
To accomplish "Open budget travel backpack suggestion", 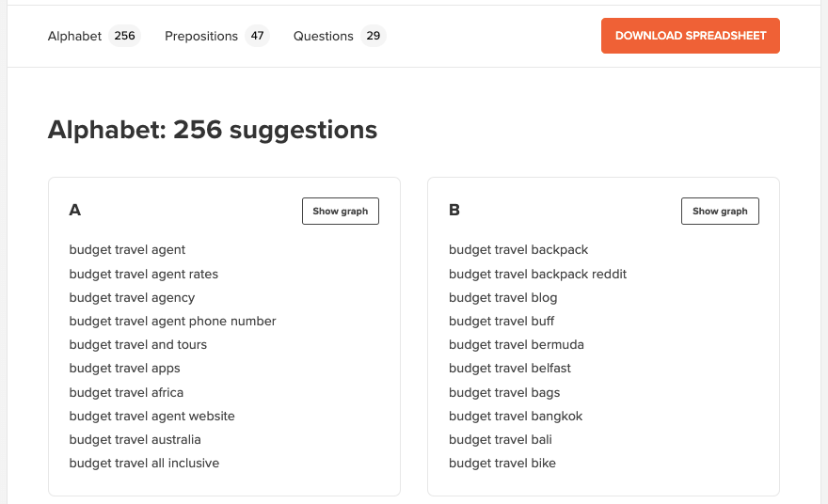I will click(x=518, y=249).
